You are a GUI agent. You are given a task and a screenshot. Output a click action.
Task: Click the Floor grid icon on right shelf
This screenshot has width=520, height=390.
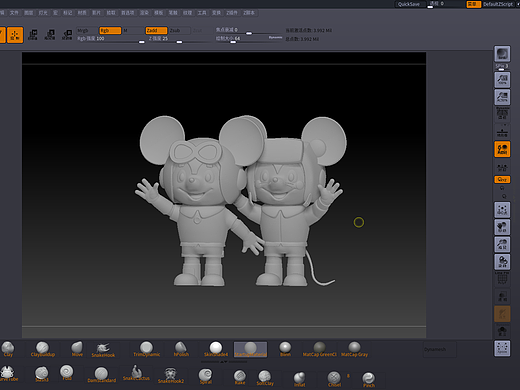tap(502, 132)
